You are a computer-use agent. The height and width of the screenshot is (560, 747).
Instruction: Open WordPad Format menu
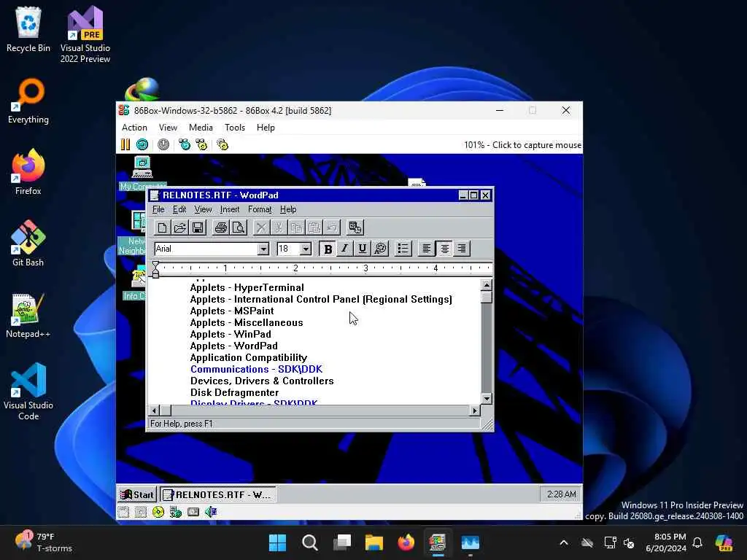click(x=260, y=209)
